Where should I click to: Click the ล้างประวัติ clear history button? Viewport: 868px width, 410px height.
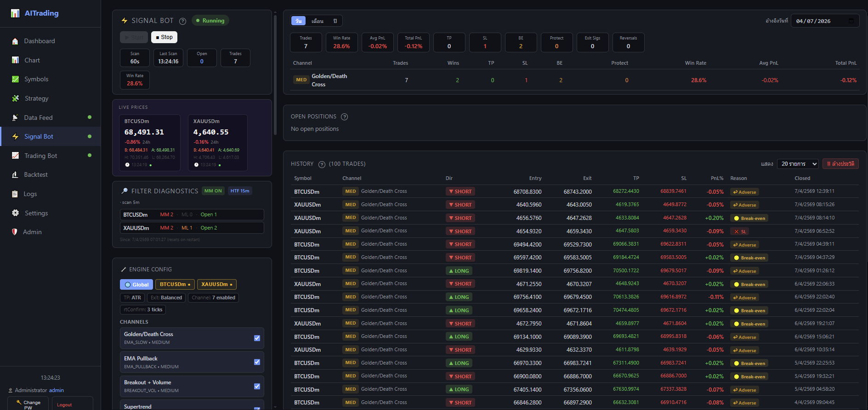pos(840,164)
